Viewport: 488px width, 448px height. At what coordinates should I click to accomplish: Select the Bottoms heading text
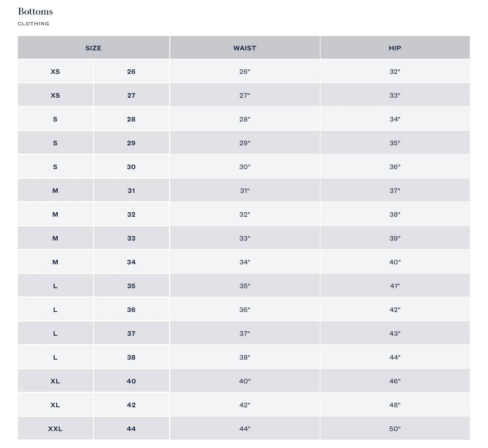tap(35, 11)
